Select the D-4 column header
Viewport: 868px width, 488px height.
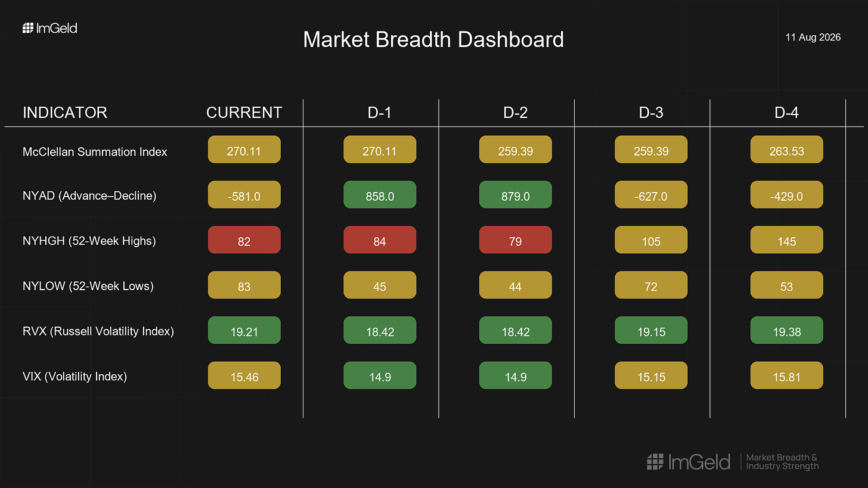coord(787,112)
